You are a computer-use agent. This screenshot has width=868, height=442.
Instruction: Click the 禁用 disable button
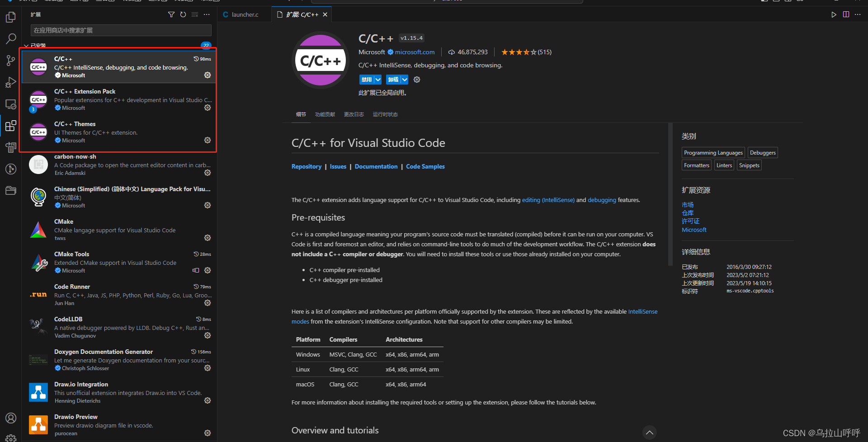367,80
